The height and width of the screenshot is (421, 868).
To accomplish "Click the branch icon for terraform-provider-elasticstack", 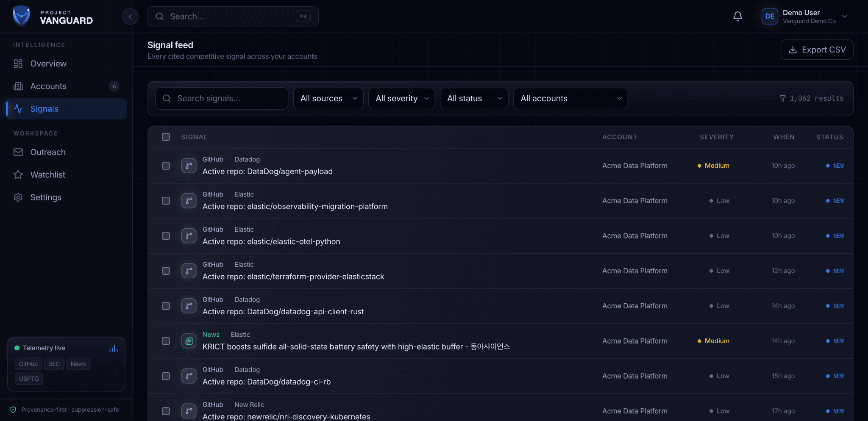I will 189,271.
